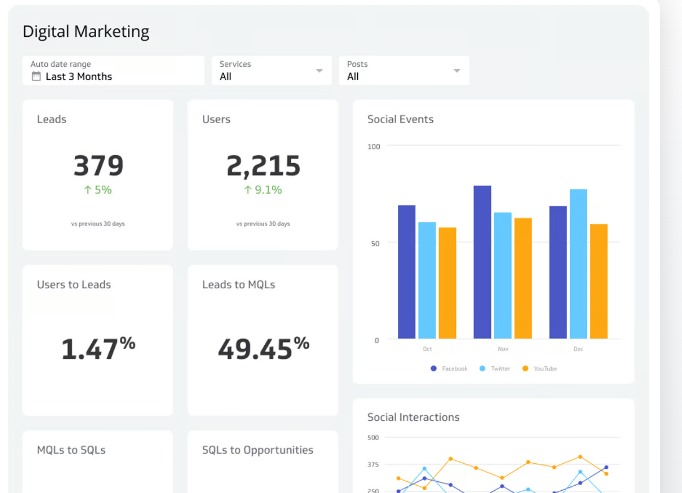
Task: Click the Oct axis label
Action: click(427, 349)
